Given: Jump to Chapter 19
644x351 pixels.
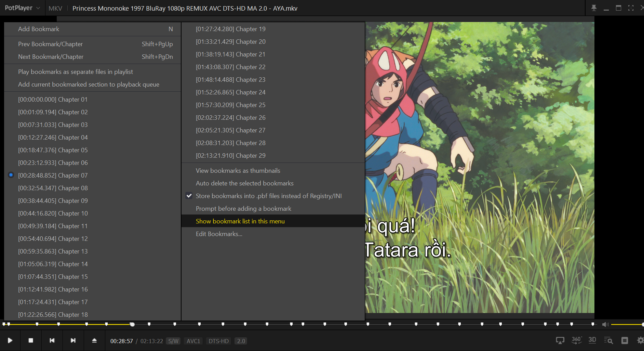Looking at the screenshot, I should pyautogui.click(x=273, y=29).
